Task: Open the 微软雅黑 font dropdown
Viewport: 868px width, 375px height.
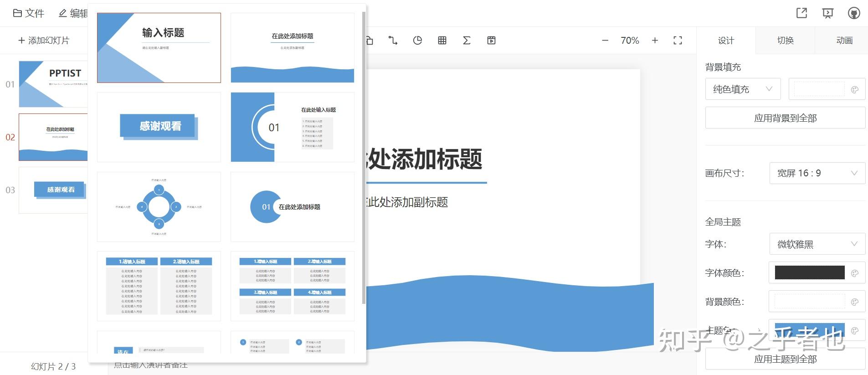Action: [x=817, y=244]
